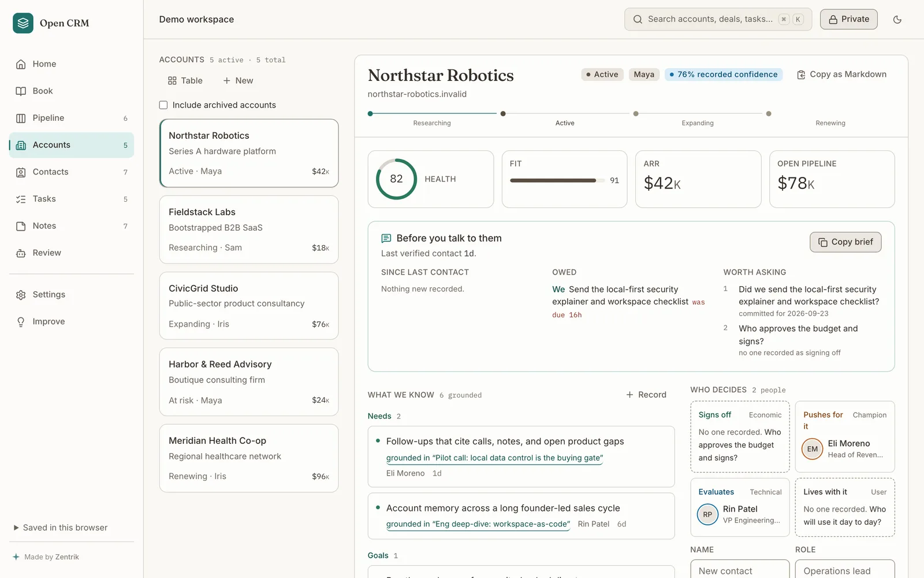Enable Include archived accounts checkbox

(163, 105)
